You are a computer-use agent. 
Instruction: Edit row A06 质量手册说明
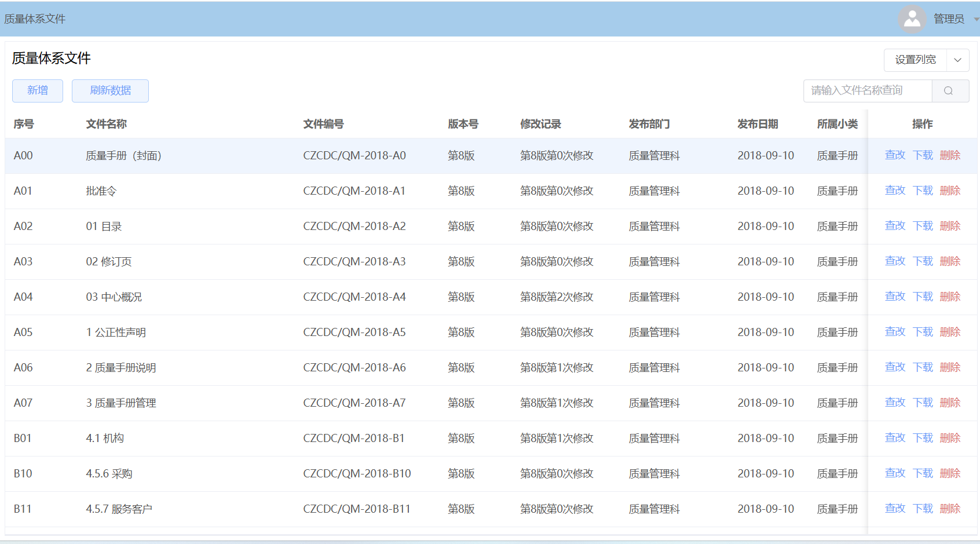(x=895, y=367)
